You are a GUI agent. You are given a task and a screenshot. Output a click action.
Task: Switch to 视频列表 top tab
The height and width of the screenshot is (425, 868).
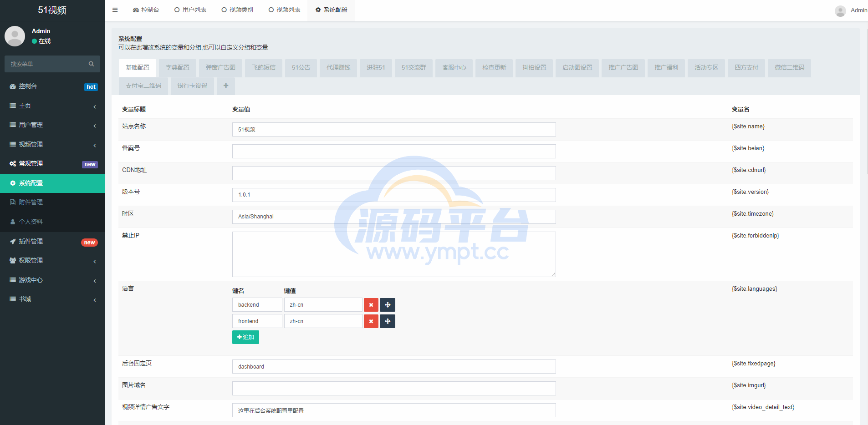coord(284,10)
